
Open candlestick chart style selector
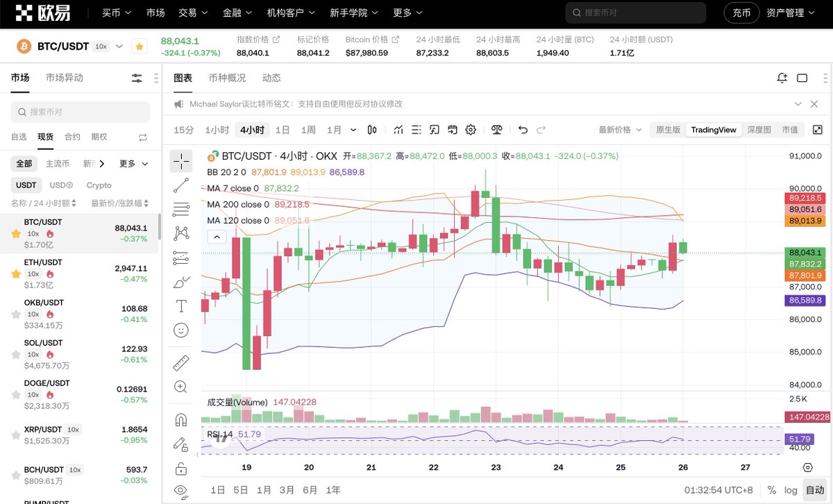[x=372, y=130]
